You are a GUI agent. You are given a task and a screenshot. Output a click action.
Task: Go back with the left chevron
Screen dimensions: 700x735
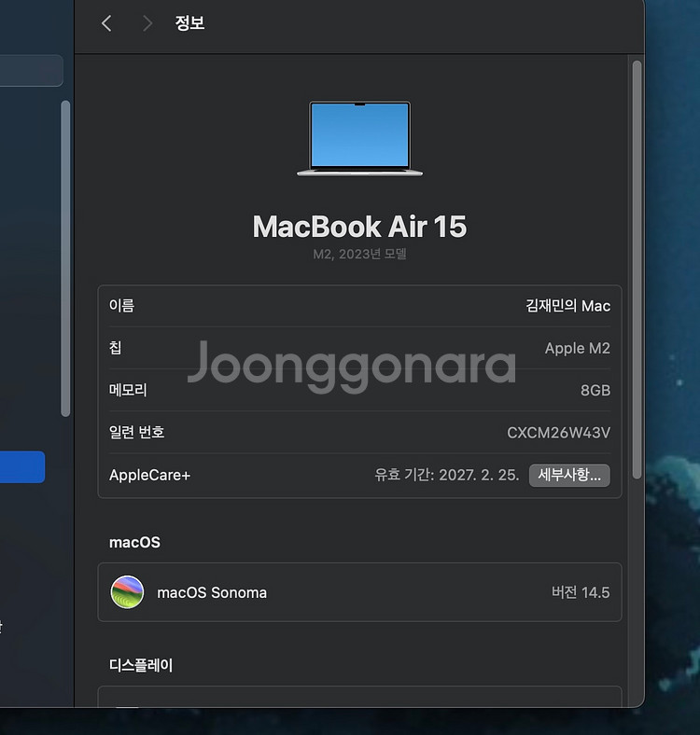tap(107, 23)
